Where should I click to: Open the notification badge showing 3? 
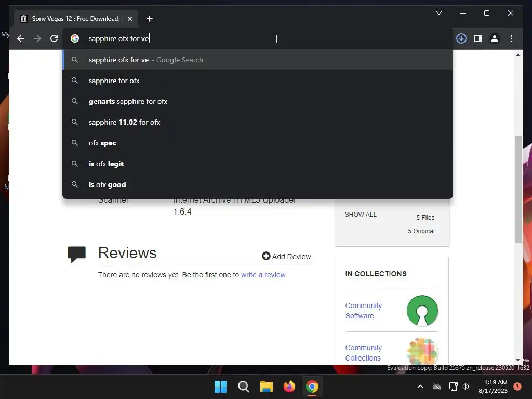517,387
